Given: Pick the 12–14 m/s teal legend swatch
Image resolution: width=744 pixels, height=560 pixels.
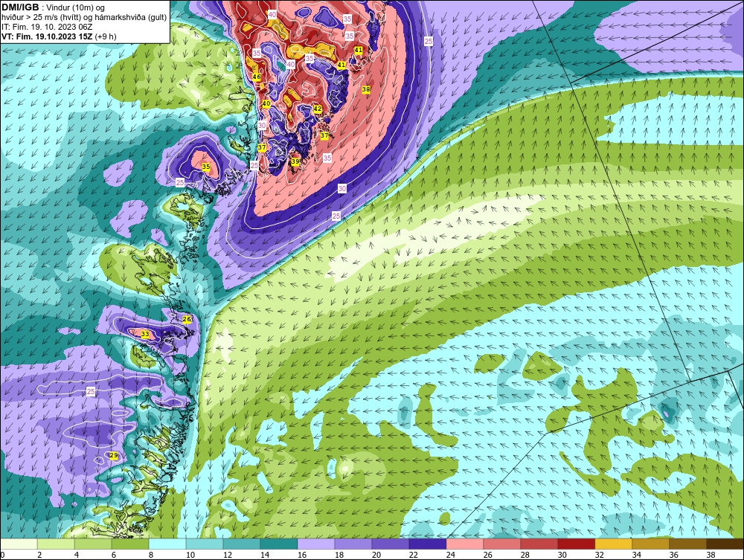Looking at the screenshot, I should (x=242, y=544).
